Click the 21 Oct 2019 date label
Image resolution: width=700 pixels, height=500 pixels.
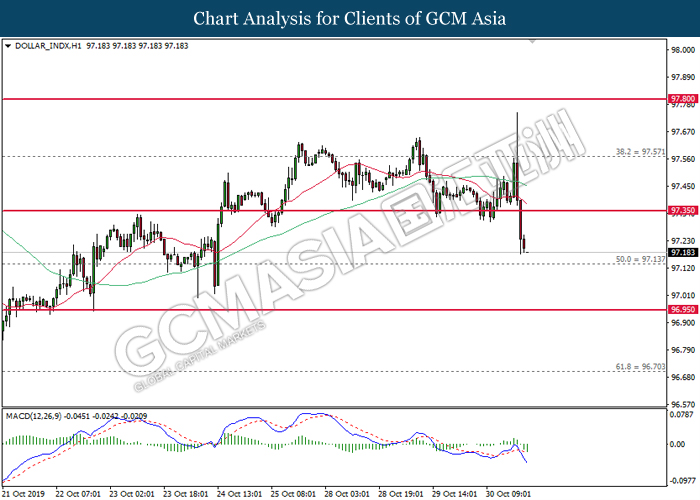[23, 494]
